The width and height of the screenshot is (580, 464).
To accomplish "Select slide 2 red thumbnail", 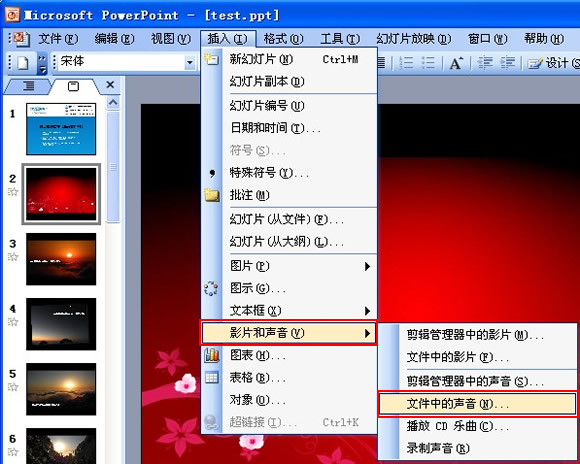I will 61,194.
